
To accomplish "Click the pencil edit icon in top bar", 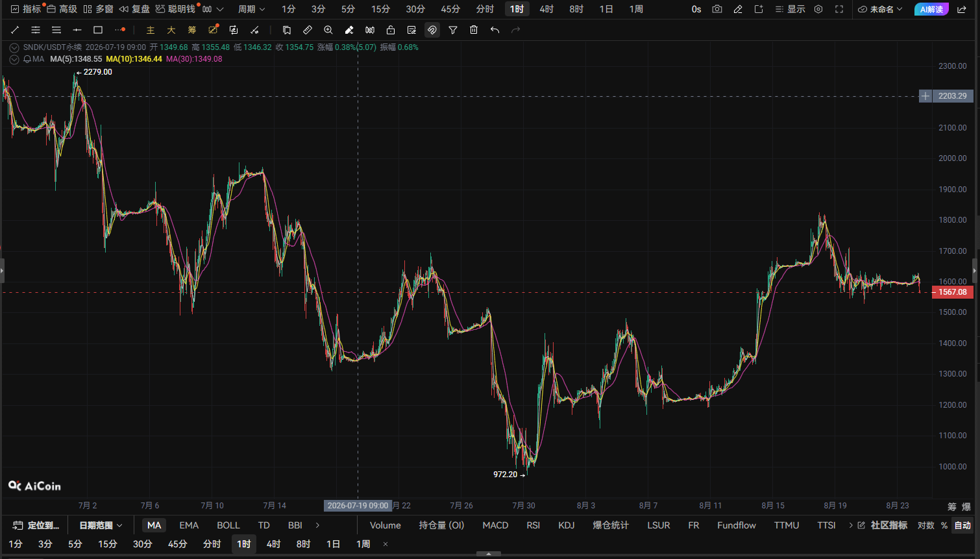I will click(x=738, y=9).
